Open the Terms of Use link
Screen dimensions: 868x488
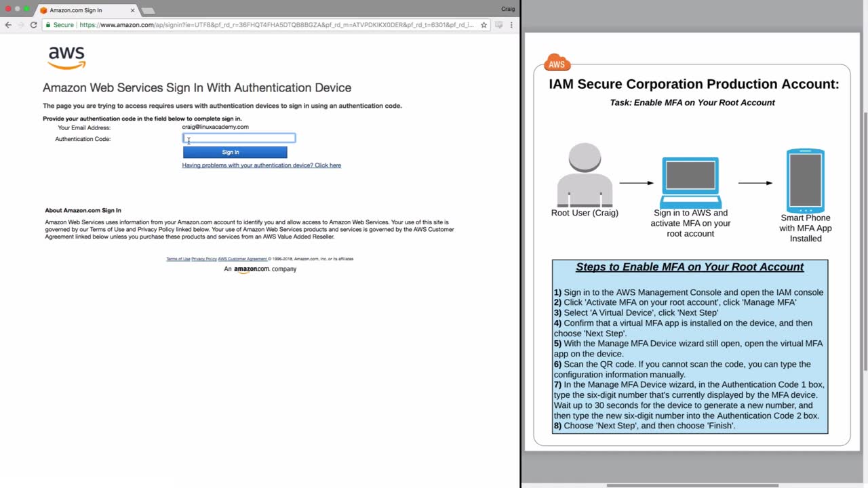pos(178,259)
